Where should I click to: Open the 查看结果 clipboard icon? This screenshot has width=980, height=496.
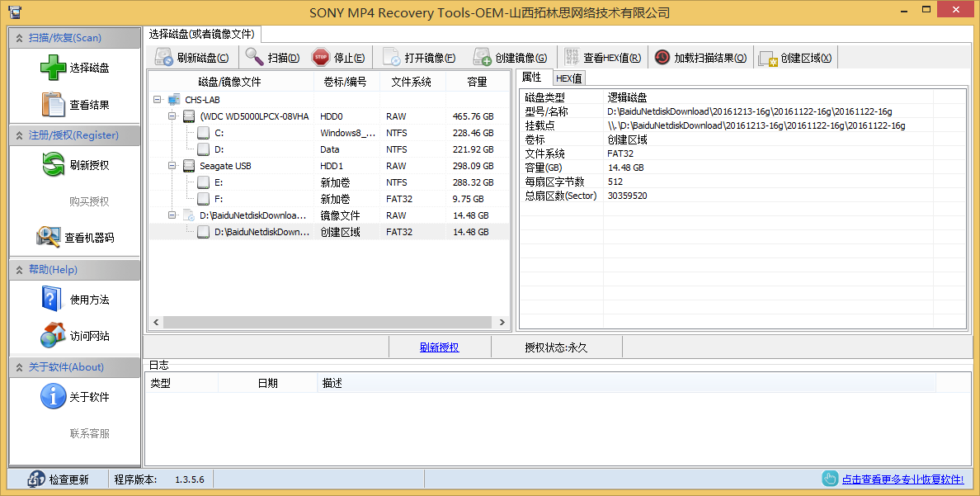53,105
